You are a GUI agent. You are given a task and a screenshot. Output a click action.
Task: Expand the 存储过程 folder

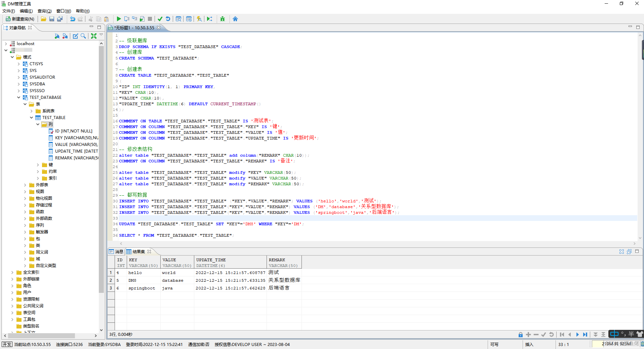(x=25, y=205)
